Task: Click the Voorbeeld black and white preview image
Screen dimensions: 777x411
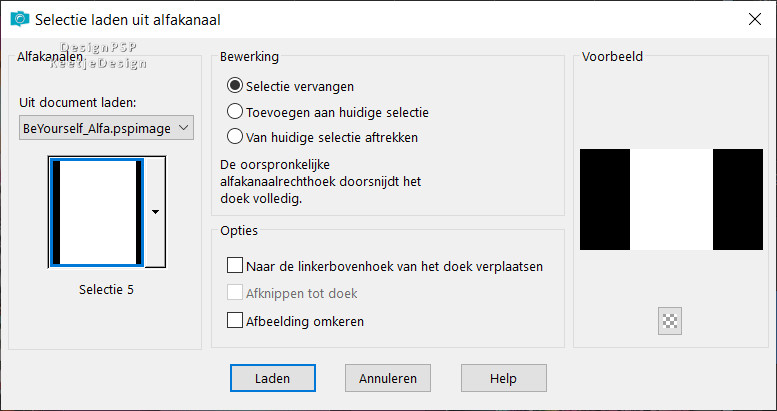Action: click(x=671, y=199)
